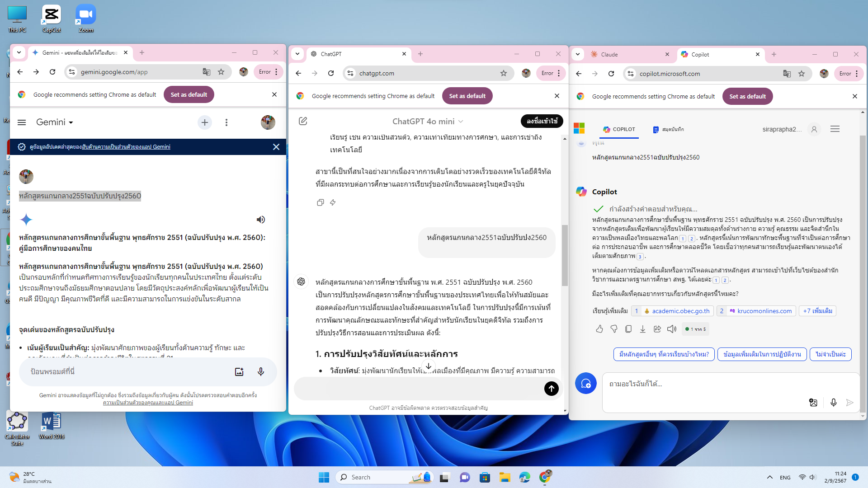Click the Gemini image upload icon
The height and width of the screenshot is (488, 868).
click(239, 371)
